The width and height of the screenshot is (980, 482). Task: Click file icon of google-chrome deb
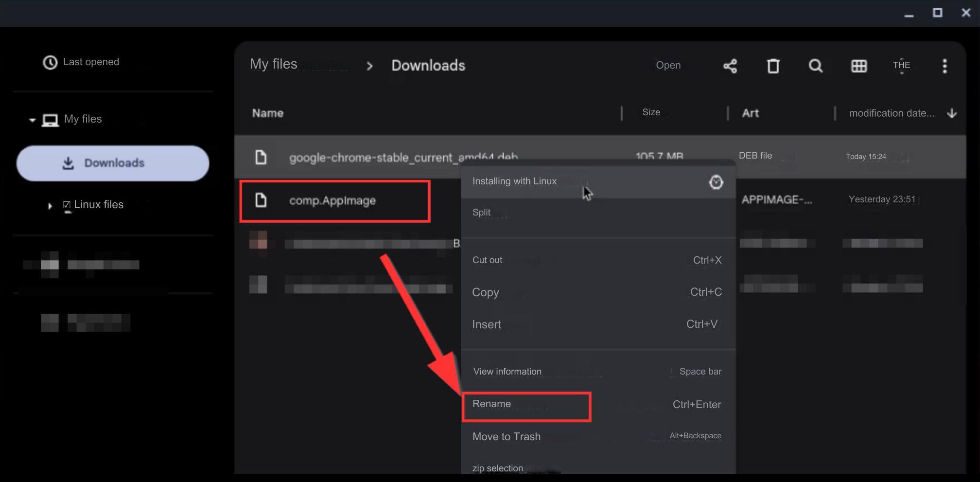(261, 157)
